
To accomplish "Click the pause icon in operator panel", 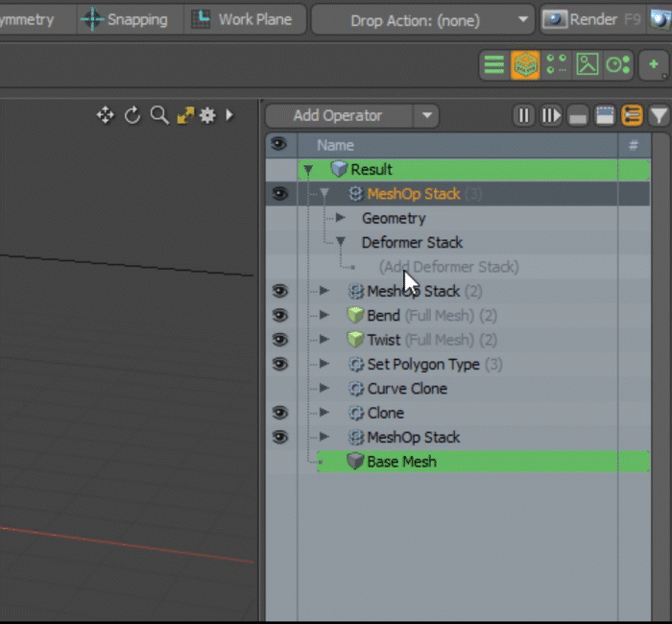I will (x=523, y=116).
